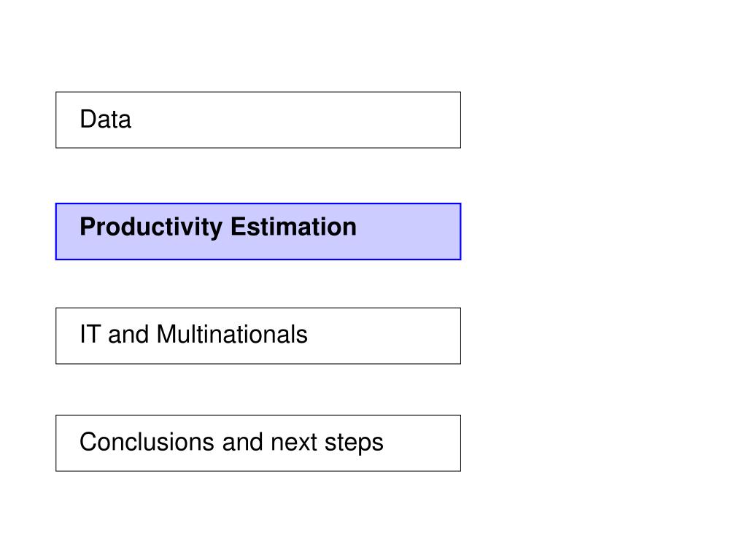Click the word "Data"
Viewport: 747px width, 560px height.
pos(105,119)
